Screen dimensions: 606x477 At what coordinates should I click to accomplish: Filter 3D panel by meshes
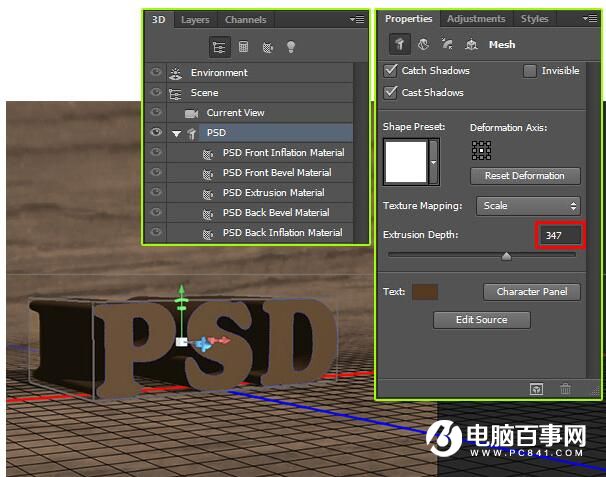click(243, 47)
